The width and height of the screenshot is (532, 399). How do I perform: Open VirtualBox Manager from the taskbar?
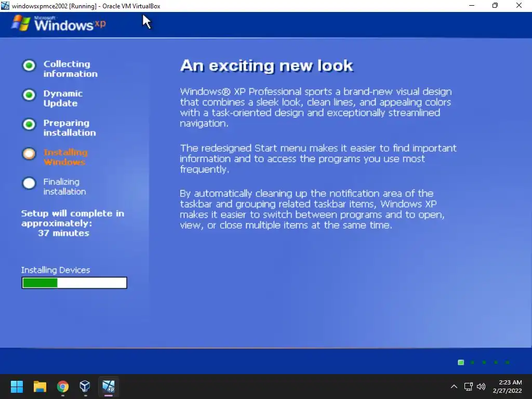coord(85,387)
